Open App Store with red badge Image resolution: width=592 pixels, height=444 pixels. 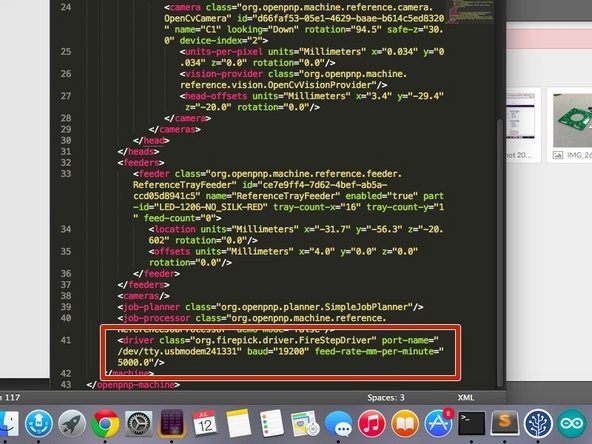438,424
